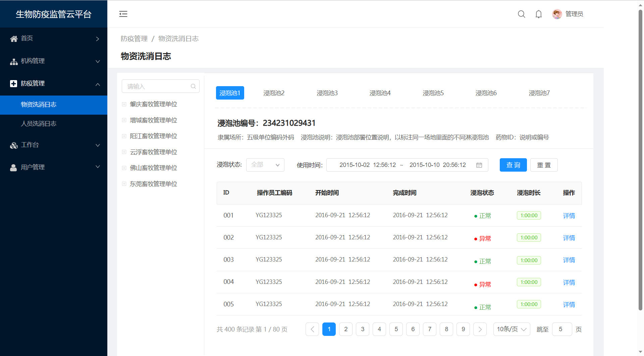Click 防疫管理 in the breadcrumb
Viewport: 644px width, 356px height.
pyautogui.click(x=134, y=39)
